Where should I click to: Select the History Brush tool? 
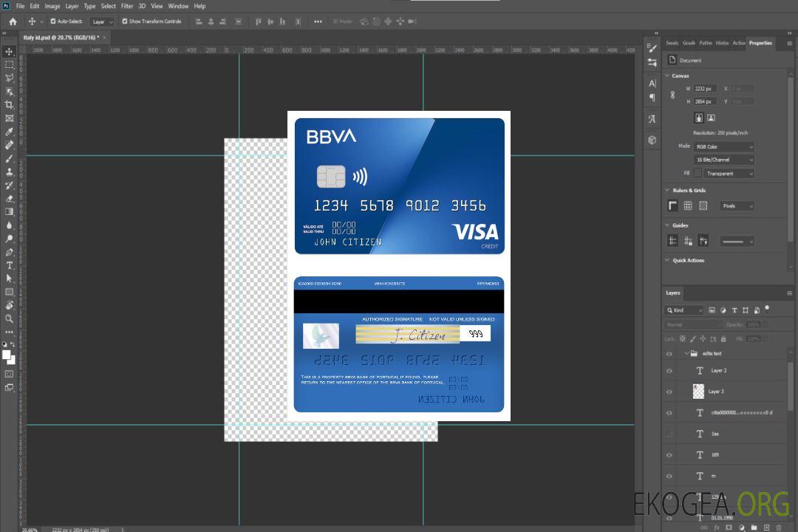pyautogui.click(x=9, y=185)
